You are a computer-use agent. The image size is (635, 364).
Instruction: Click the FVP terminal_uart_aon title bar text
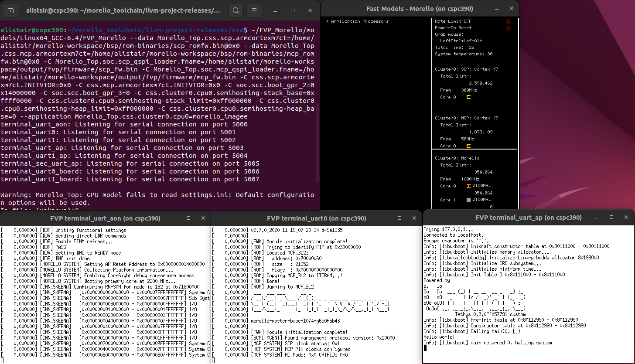click(x=105, y=218)
